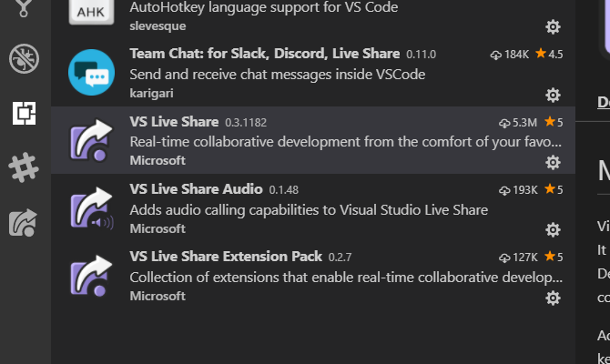Click the VS Live Share extension icon
Image resolution: width=610 pixels, height=364 pixels.
pos(91,140)
